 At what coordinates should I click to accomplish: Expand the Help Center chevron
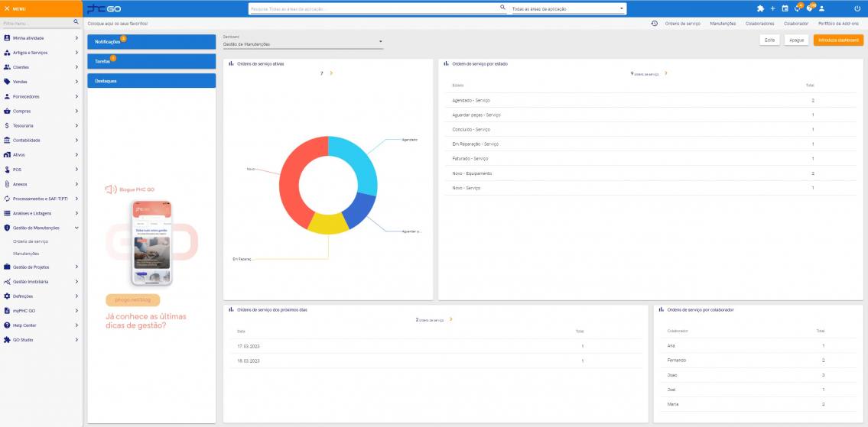click(x=76, y=325)
